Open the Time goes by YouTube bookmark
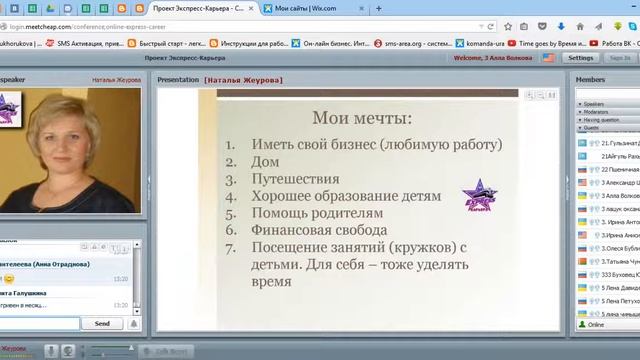The height and width of the screenshot is (360, 640). 547,43
